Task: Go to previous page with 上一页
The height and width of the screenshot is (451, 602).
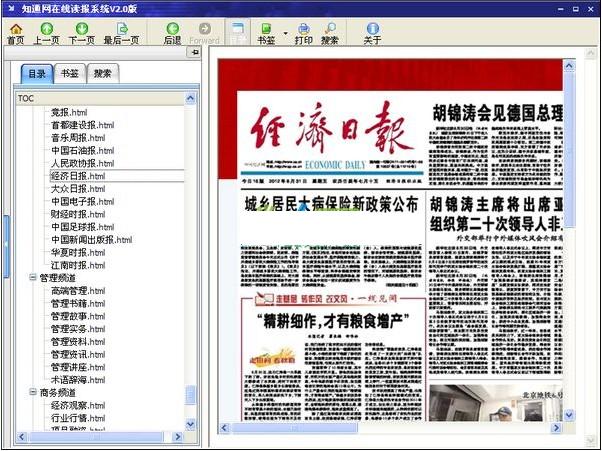Action: (46, 33)
